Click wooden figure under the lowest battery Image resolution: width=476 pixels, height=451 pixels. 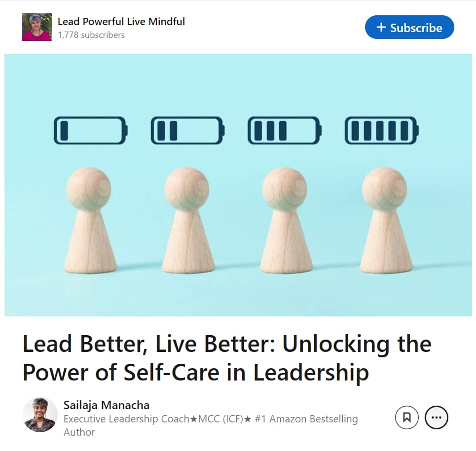tap(90, 220)
